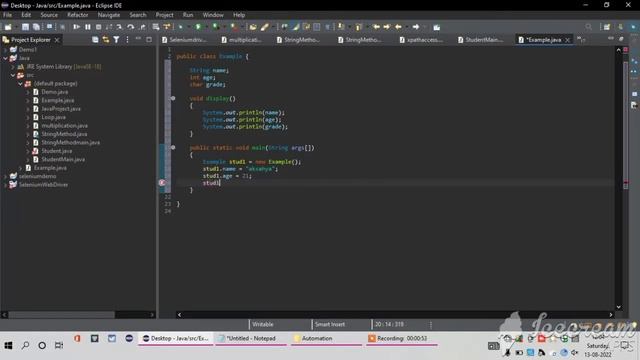Select Loop.java in the project tree

(x=53, y=117)
